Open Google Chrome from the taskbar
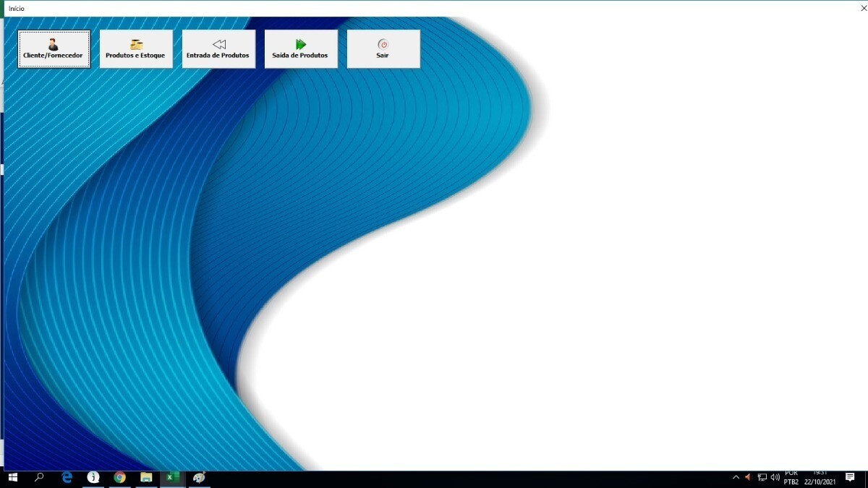This screenshot has width=868, height=488. point(119,478)
